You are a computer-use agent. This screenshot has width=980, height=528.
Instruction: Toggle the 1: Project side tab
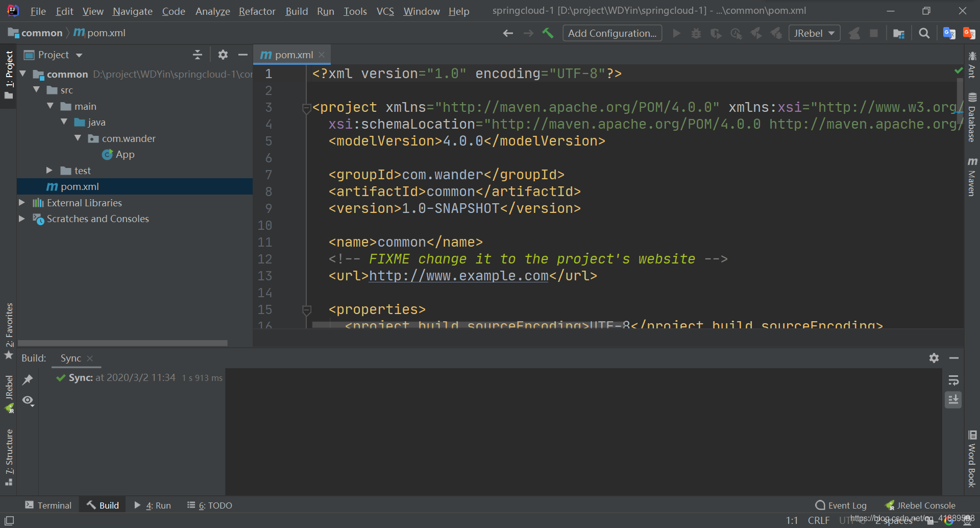click(9, 75)
